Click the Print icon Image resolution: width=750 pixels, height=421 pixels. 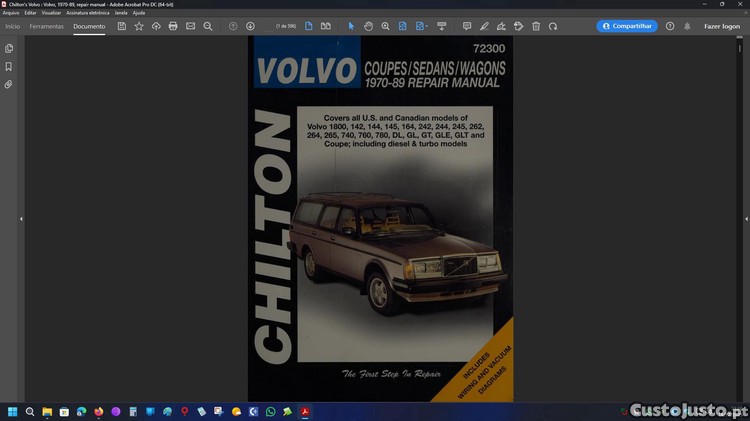tap(173, 26)
